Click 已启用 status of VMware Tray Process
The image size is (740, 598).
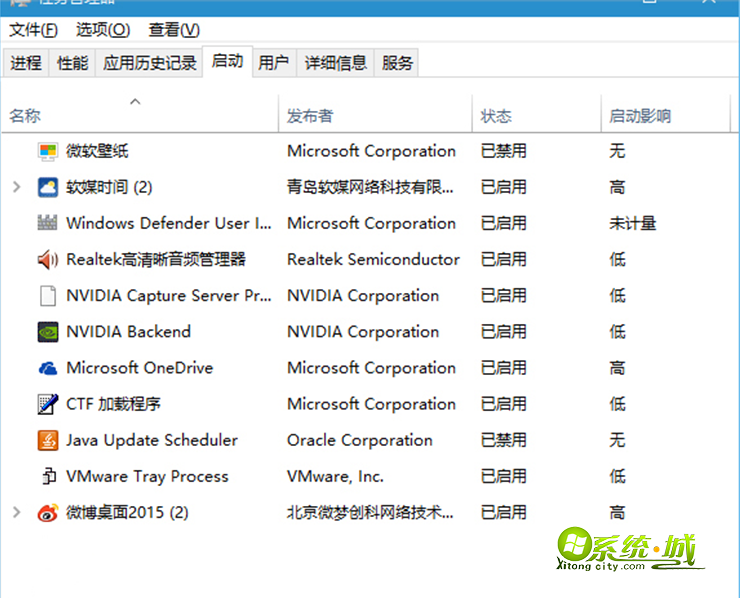coord(504,477)
